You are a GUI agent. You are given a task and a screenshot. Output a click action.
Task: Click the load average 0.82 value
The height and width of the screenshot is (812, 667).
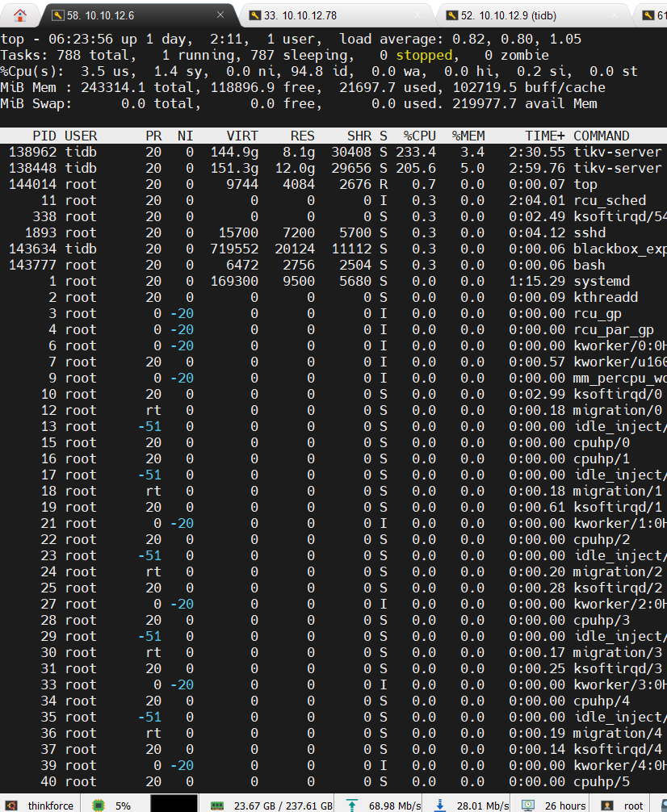[x=468, y=40]
